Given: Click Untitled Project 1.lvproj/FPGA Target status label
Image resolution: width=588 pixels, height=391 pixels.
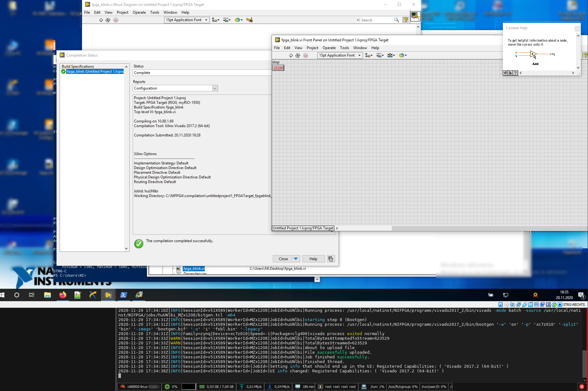Looking at the screenshot, I should [303, 228].
